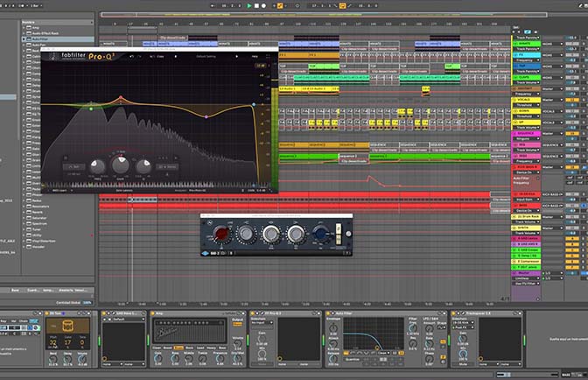This screenshot has height=380, width=588.
Task: Click the Pro-Q 3 redo arrow
Action: tap(139, 57)
